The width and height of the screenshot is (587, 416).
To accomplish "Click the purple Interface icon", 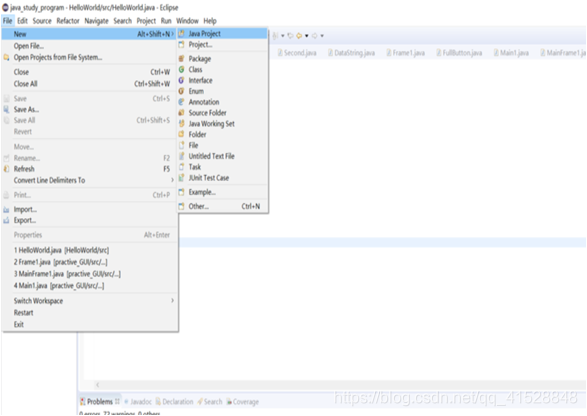I will pyautogui.click(x=182, y=81).
